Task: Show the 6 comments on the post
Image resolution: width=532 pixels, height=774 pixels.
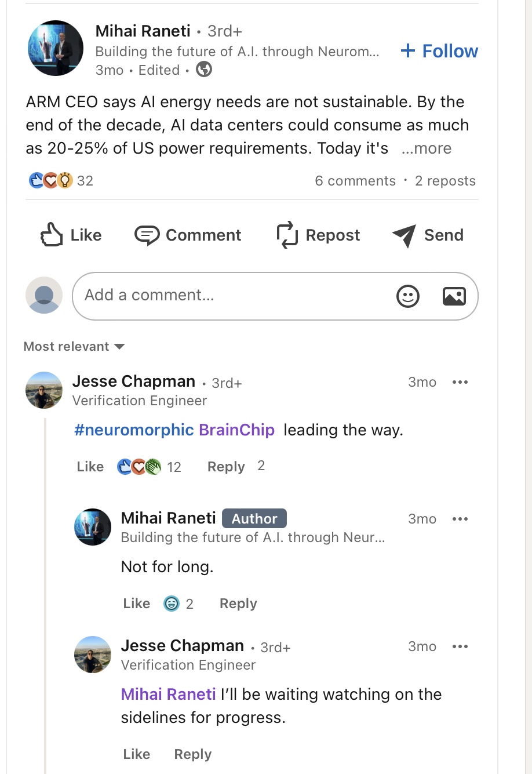Action: pos(355,181)
